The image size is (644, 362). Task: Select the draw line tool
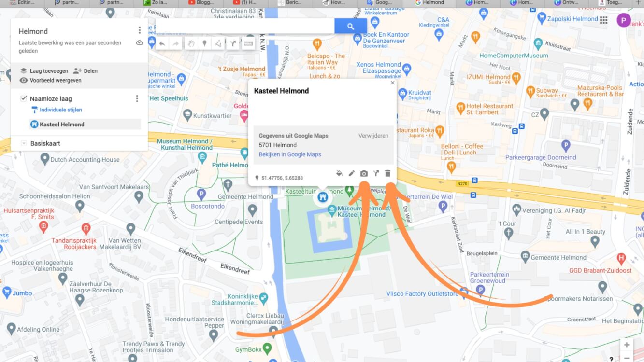tap(219, 44)
